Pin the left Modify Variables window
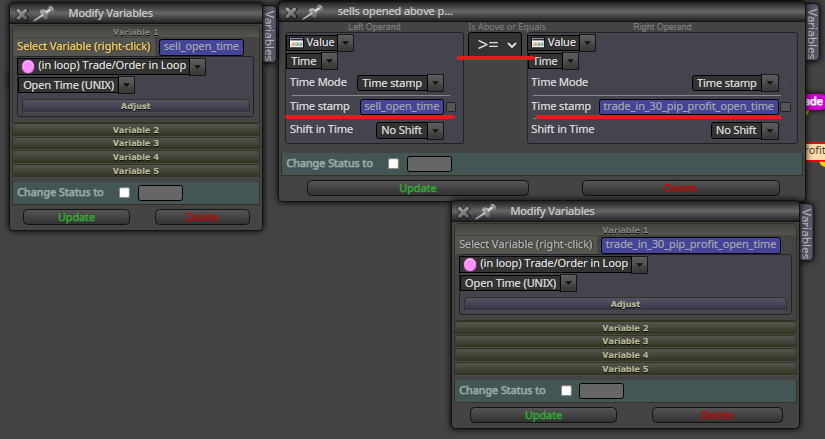 (44, 13)
